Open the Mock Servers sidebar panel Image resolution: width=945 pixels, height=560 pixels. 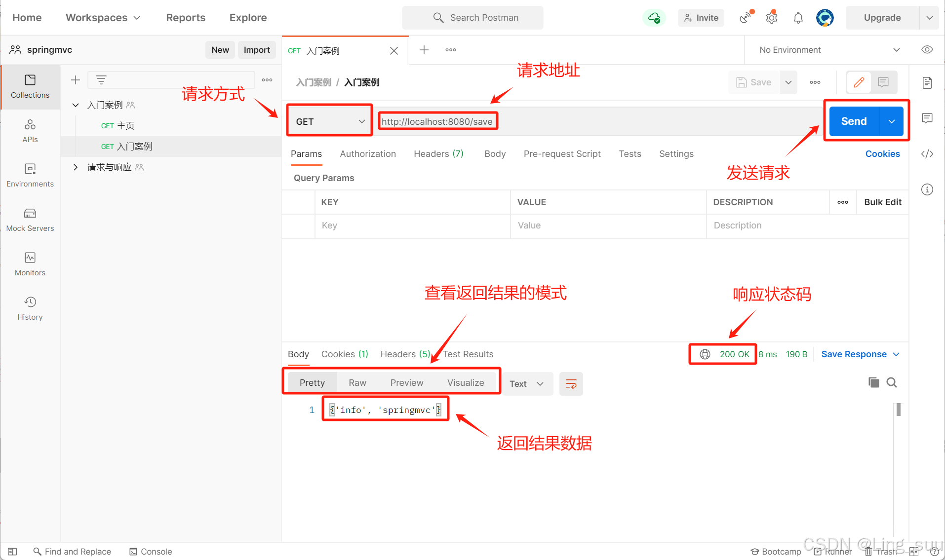[x=30, y=220]
